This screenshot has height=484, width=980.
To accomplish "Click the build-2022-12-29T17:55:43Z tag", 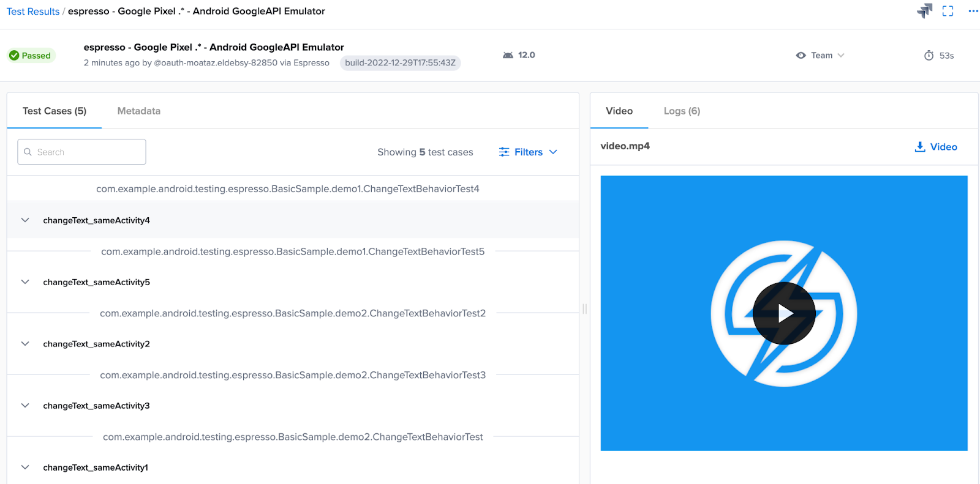I will 401,63.
